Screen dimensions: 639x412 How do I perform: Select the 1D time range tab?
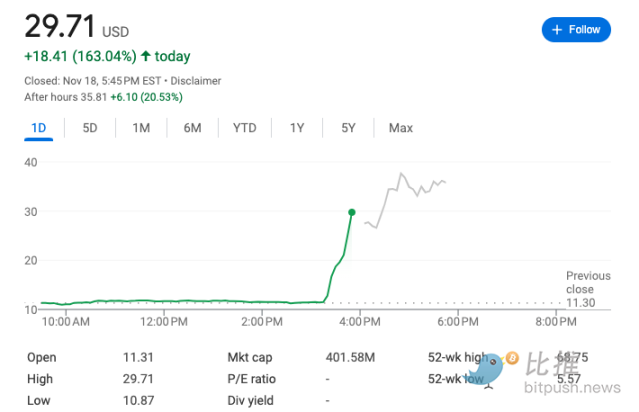(39, 128)
